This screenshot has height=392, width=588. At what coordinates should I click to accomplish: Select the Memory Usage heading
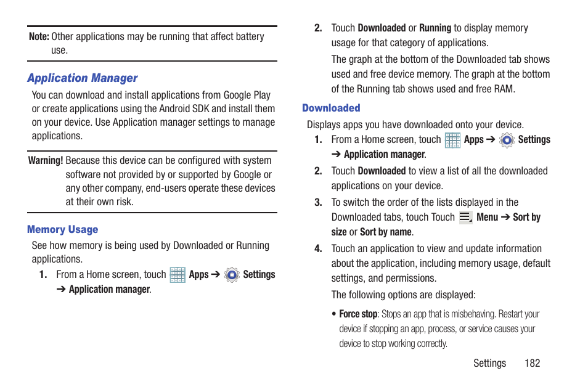pos(63,229)
